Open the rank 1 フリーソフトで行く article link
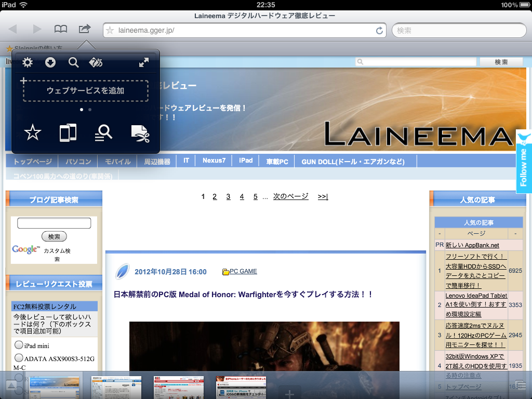532x399 pixels. 476,271
